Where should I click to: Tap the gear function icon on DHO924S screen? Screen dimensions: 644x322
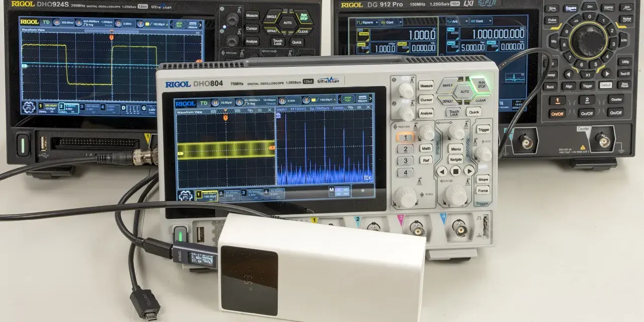pyautogui.click(x=29, y=107)
